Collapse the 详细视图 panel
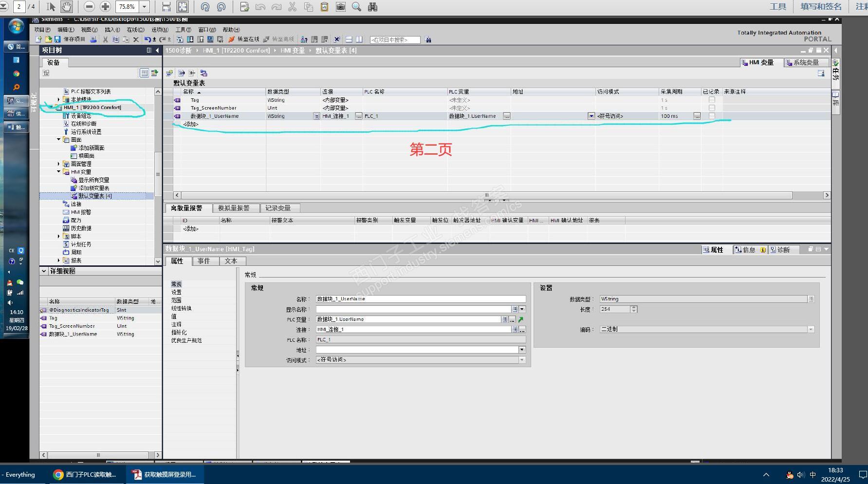This screenshot has height=484, width=868. [x=44, y=271]
